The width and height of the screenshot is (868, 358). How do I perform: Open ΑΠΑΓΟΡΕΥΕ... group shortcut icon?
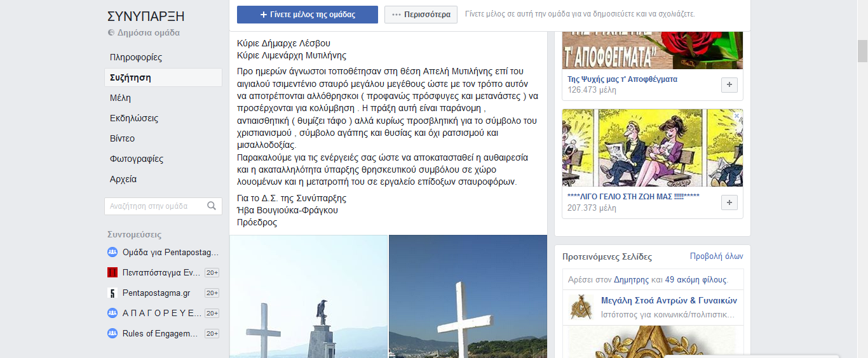(112, 313)
